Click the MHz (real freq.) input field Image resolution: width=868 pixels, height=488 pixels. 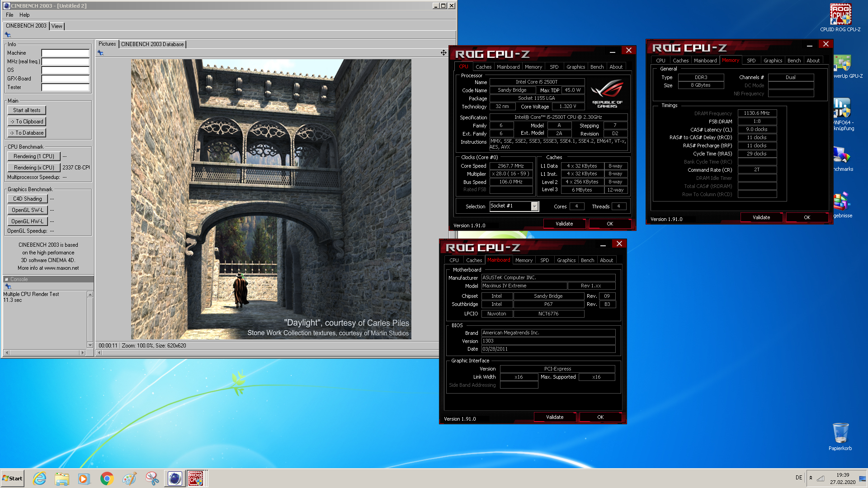pos(65,61)
